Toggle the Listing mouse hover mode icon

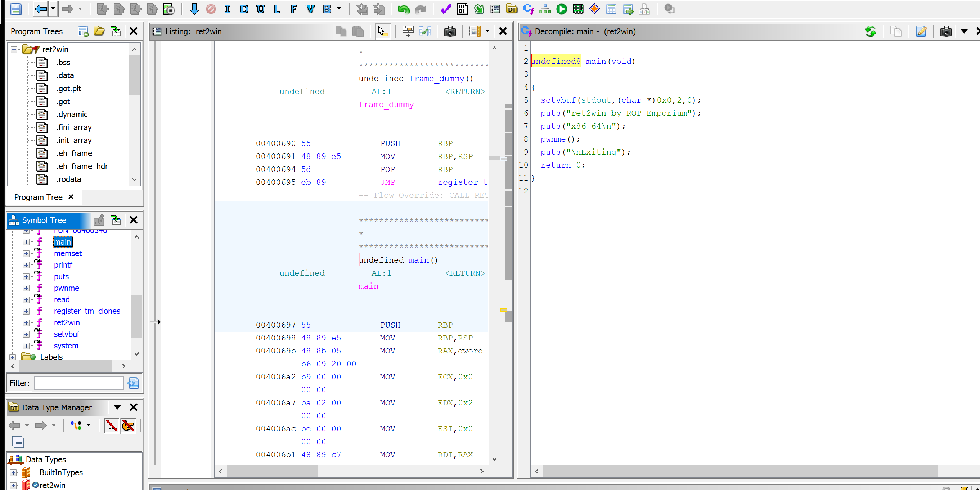click(382, 31)
